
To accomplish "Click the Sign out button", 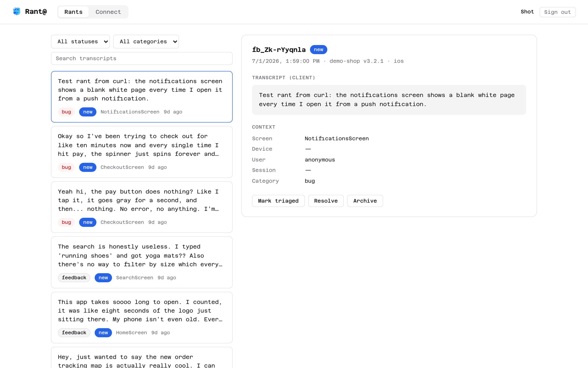I will 557,12.
